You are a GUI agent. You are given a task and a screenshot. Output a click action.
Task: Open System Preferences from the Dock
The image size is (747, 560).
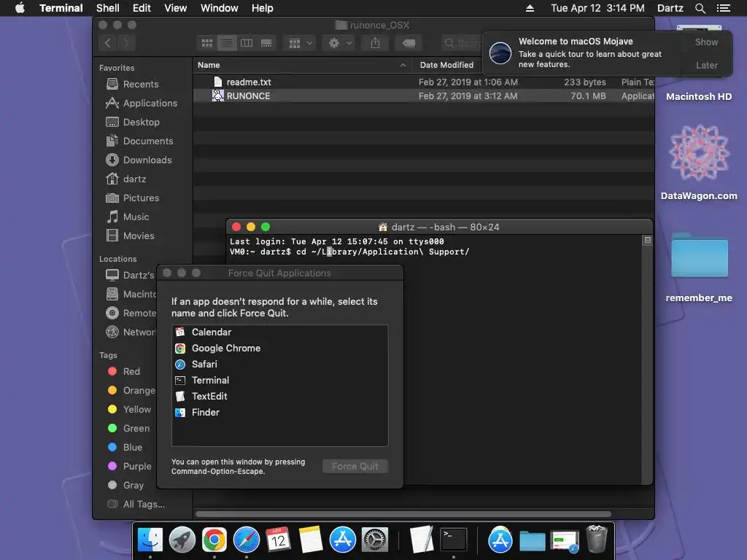tap(375, 540)
